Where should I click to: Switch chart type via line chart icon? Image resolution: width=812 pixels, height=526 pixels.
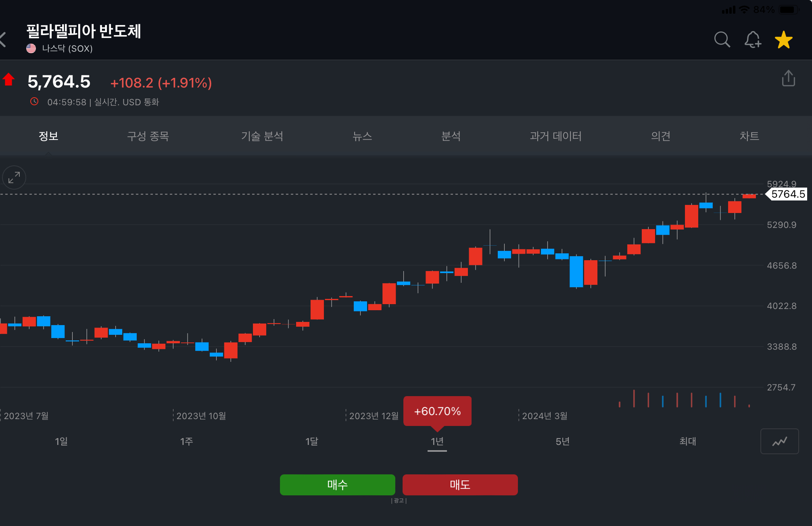click(x=779, y=441)
